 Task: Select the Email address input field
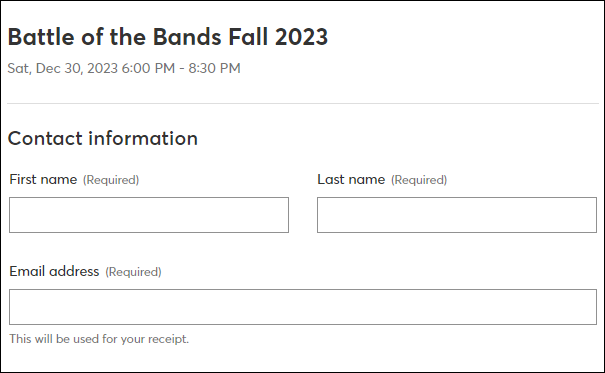point(303,307)
